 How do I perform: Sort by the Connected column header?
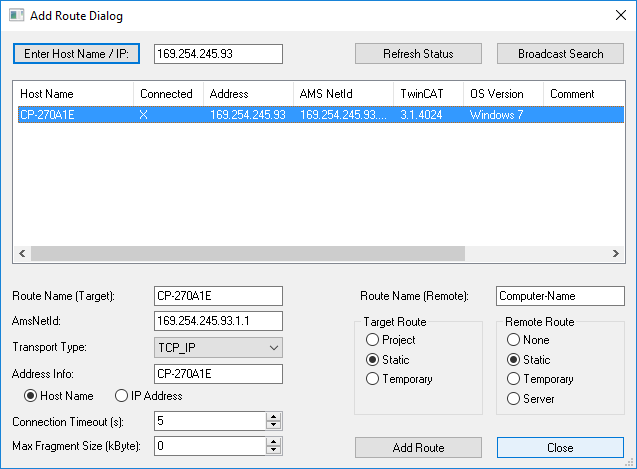pyautogui.click(x=168, y=94)
